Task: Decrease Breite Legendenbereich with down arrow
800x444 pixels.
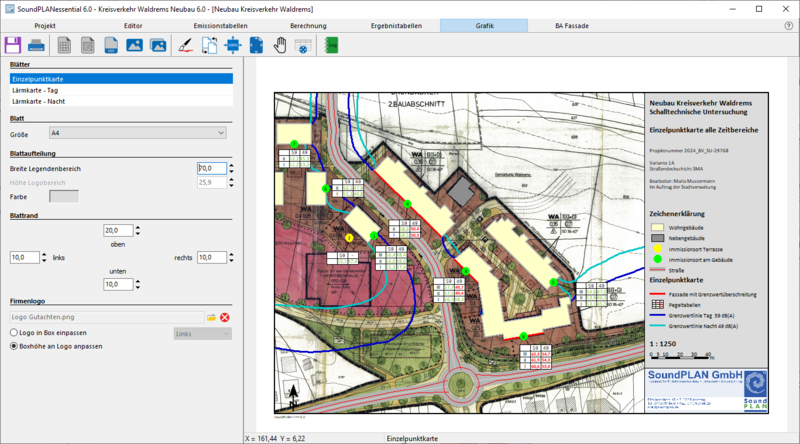Action: pos(232,171)
